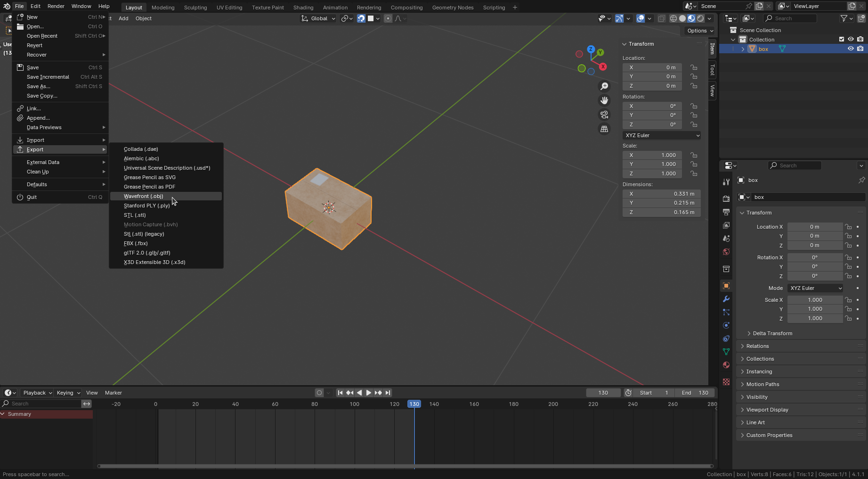Lock the Location X in sidebar Transform
Image resolution: width=868 pixels, height=479 pixels.
694,67
